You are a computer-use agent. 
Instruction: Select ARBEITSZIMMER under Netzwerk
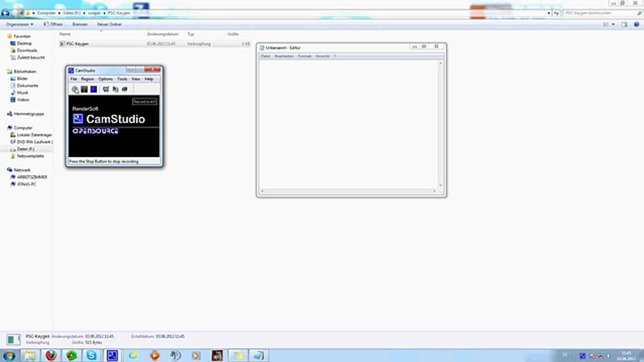(29, 177)
